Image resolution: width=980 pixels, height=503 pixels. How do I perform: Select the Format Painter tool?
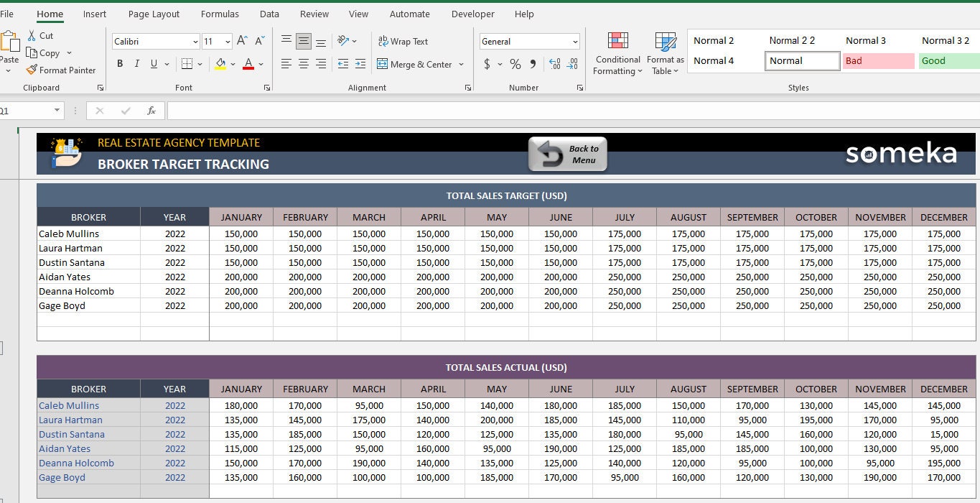(62, 70)
